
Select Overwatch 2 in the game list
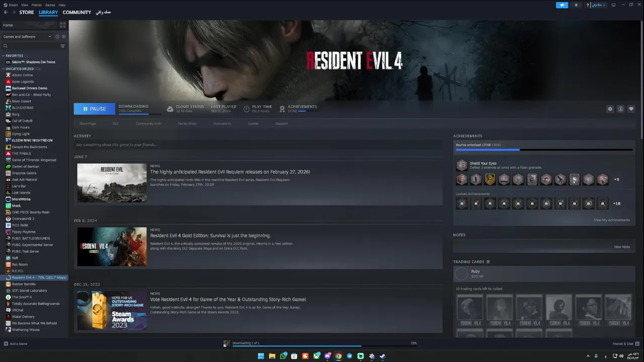pos(23,219)
